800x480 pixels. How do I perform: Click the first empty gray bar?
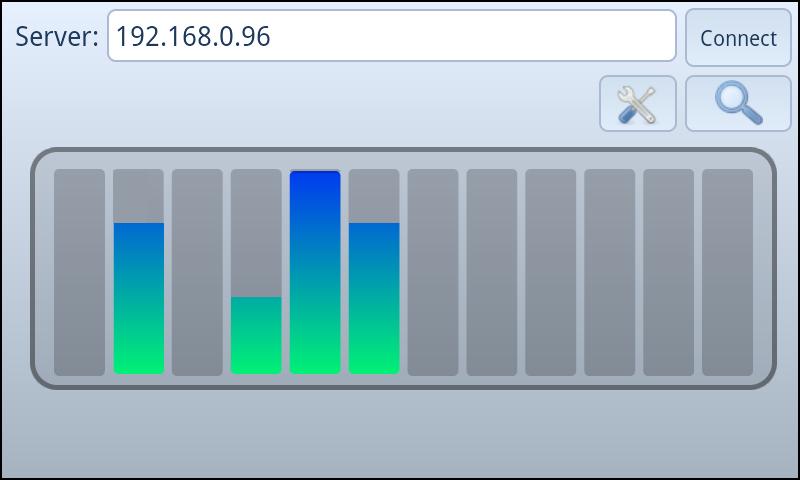80,272
